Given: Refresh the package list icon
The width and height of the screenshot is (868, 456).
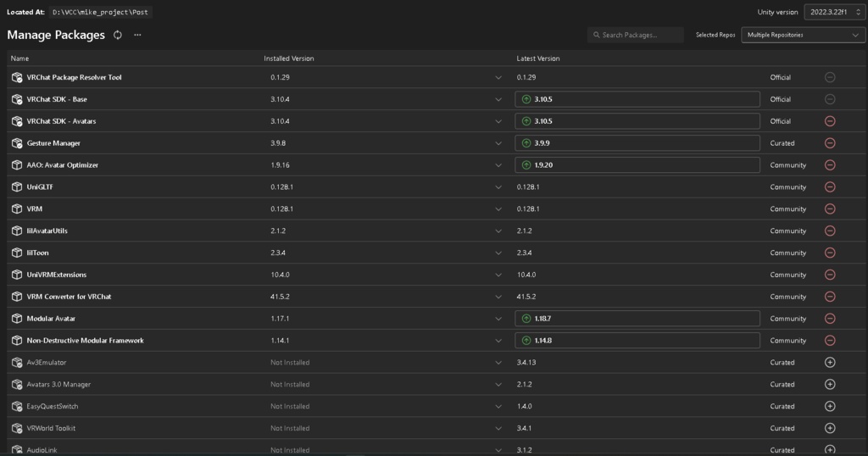Looking at the screenshot, I should click(x=117, y=35).
